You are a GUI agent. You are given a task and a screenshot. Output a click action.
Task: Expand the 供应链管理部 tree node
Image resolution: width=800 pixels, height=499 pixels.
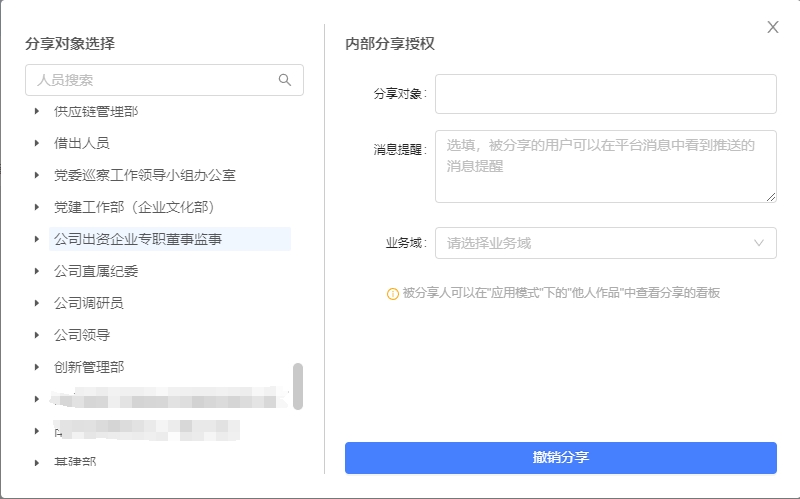37,111
